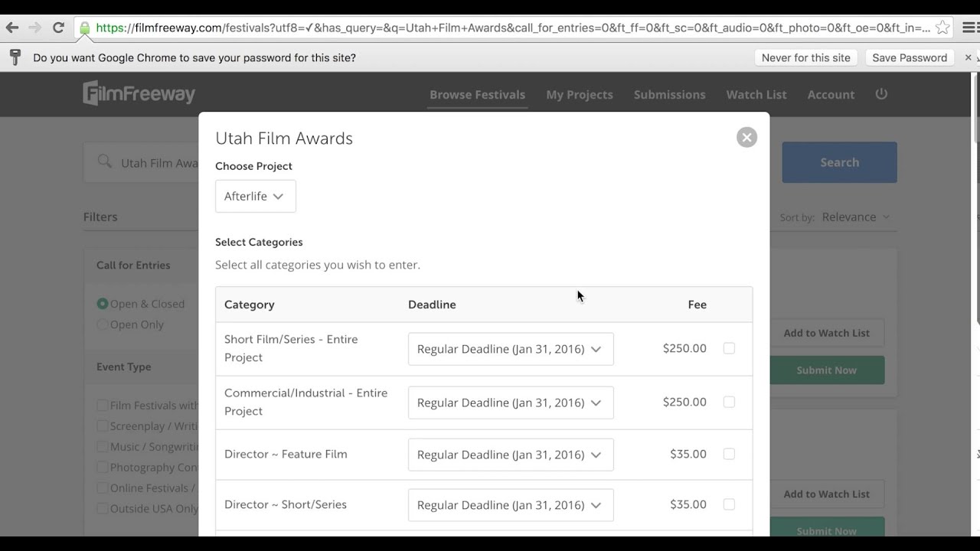Click the Utah Film Awards dialog title
Image resolution: width=980 pixels, height=551 pixels.
[x=284, y=139]
